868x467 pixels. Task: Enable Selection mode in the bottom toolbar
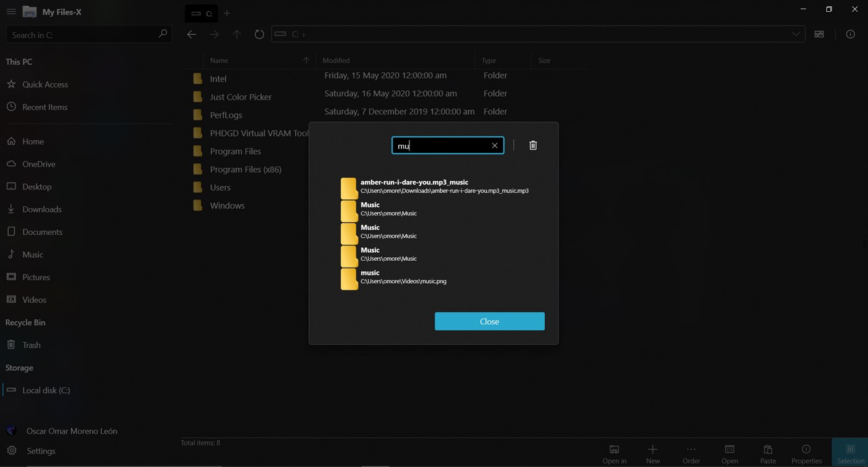point(850,453)
